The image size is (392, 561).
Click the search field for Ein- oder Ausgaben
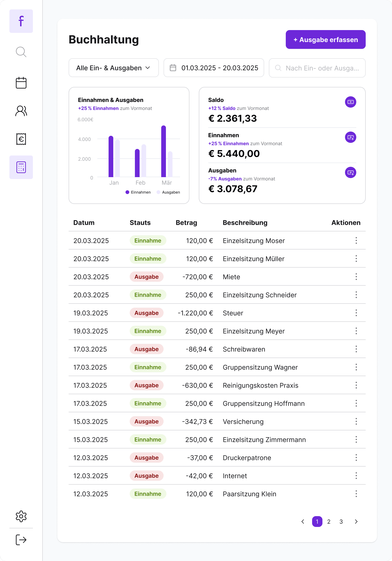click(317, 68)
